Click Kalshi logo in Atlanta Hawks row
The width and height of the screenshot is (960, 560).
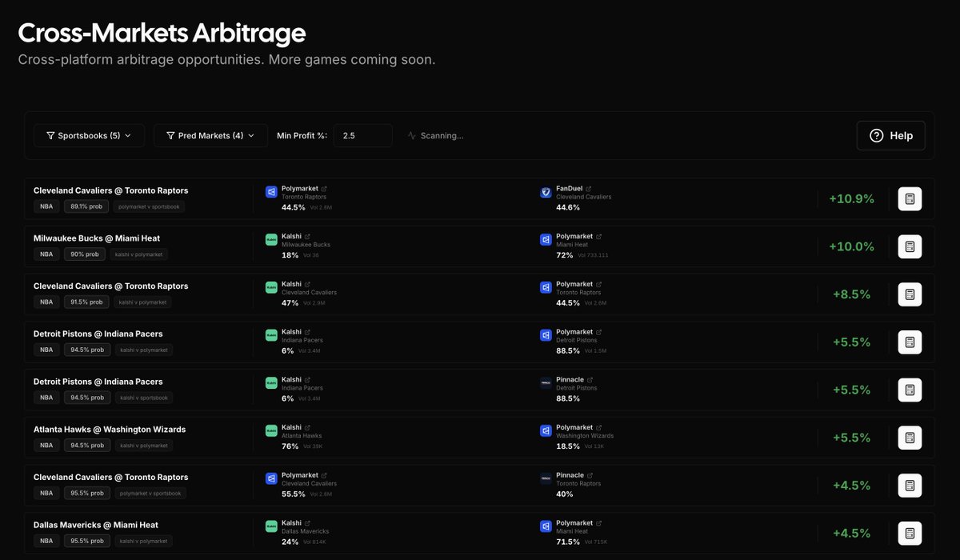point(270,431)
